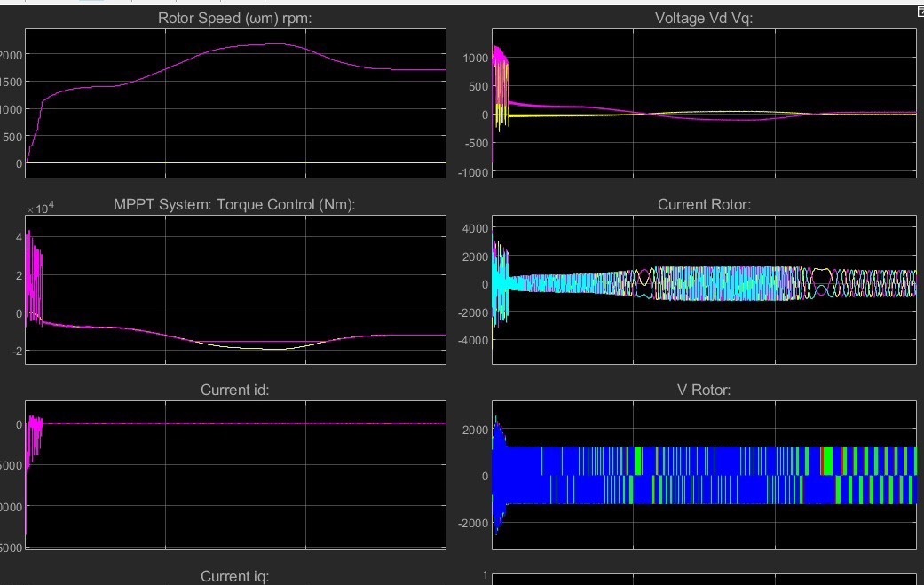Click the ×10⁴ exponent label on Torque plot

click(x=40, y=208)
